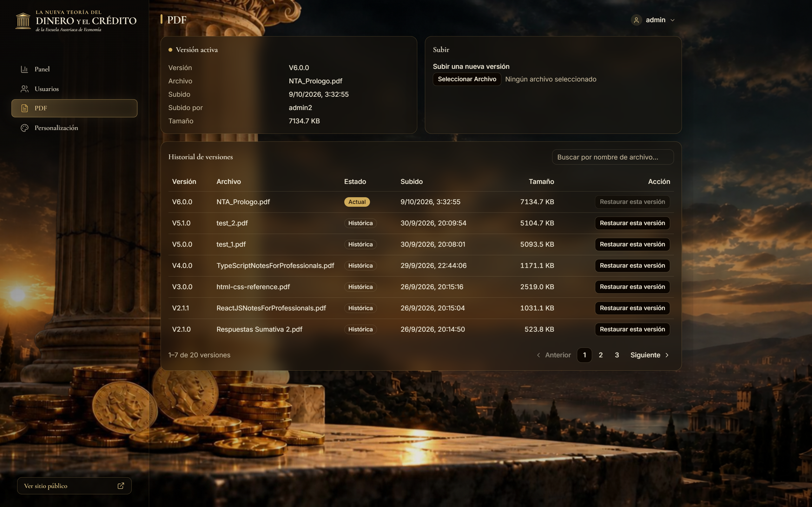Focus the Buscar por nombre de archivo field

(x=613, y=157)
